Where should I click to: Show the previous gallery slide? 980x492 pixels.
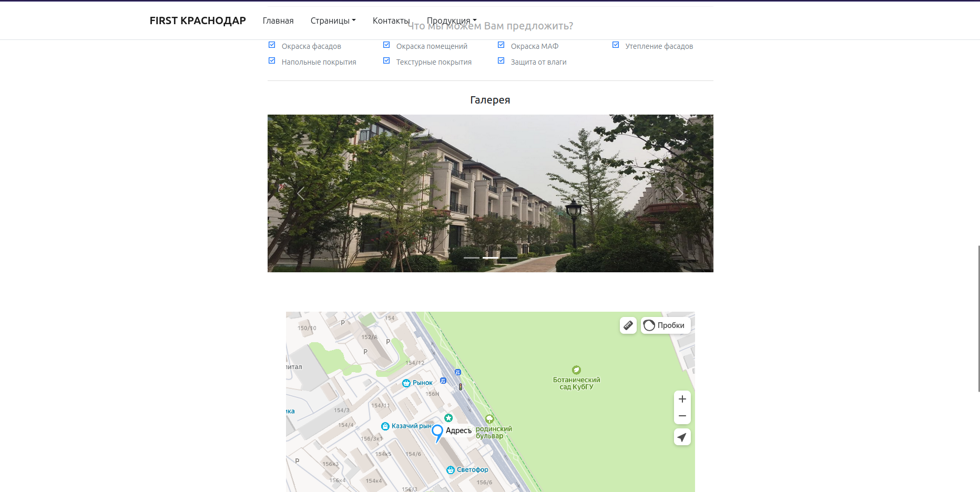301,193
